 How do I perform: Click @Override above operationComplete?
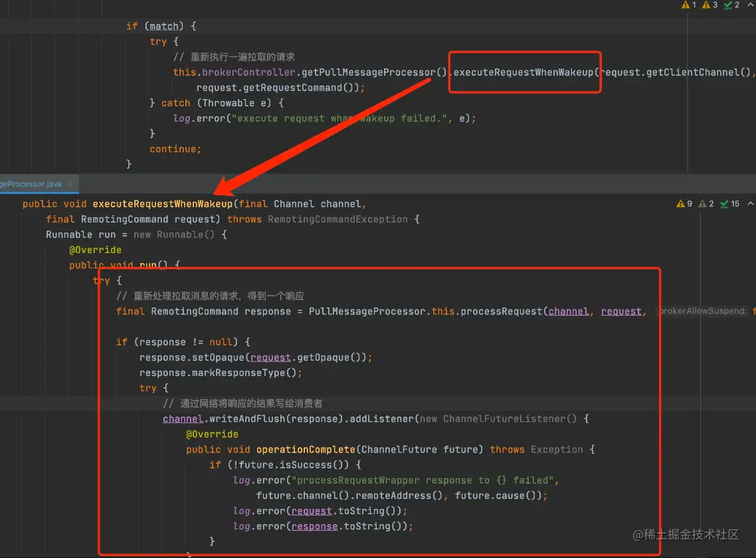point(212,434)
